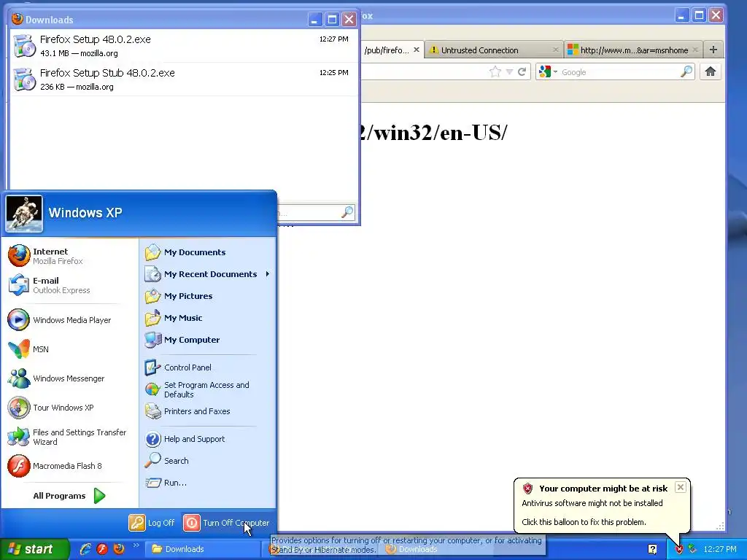Expand Quick Launch overflow chevron
Viewport: 747px width, 560px height.
pos(136,545)
